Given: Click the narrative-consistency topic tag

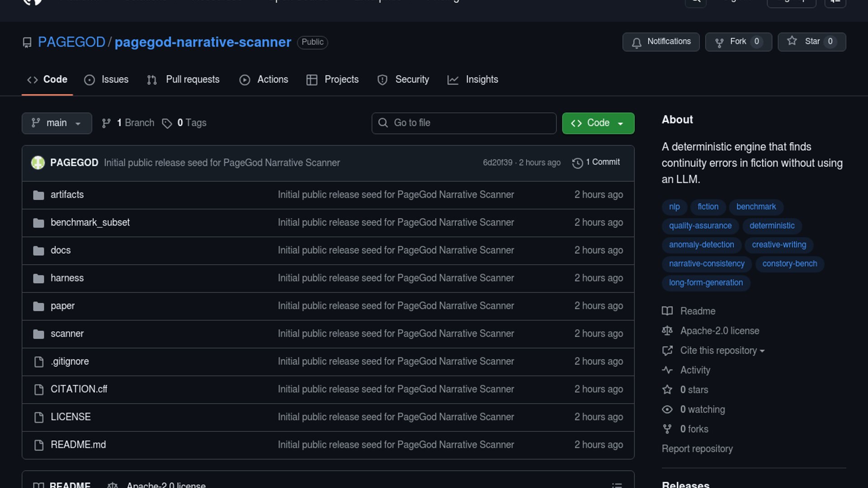Looking at the screenshot, I should pos(706,263).
